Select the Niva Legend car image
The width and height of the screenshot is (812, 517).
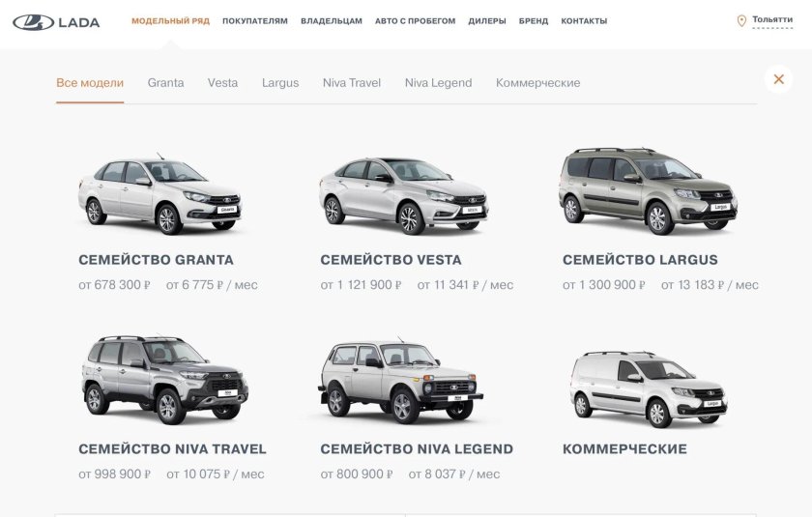400,381
